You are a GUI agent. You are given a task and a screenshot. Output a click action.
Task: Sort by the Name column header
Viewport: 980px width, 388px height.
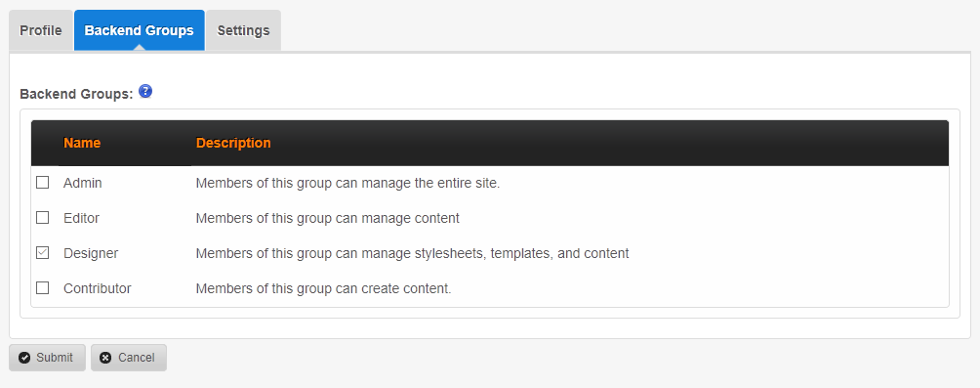click(82, 143)
